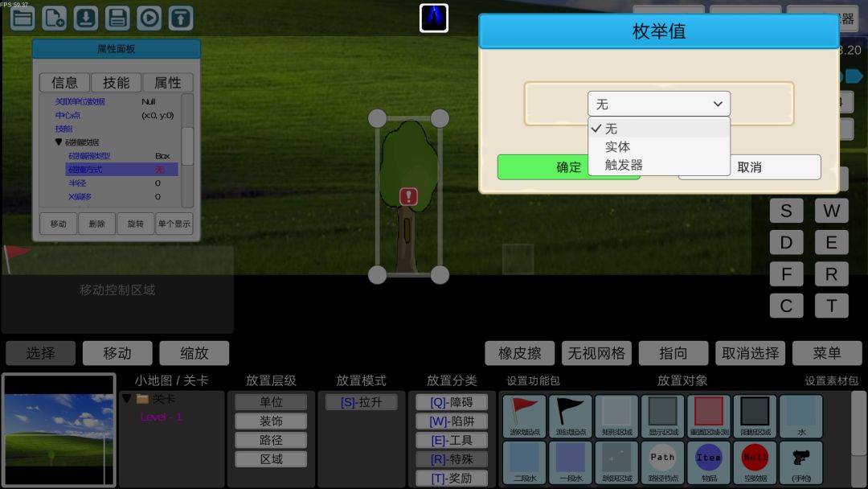Switch to 装饰 placement layer

(x=271, y=421)
